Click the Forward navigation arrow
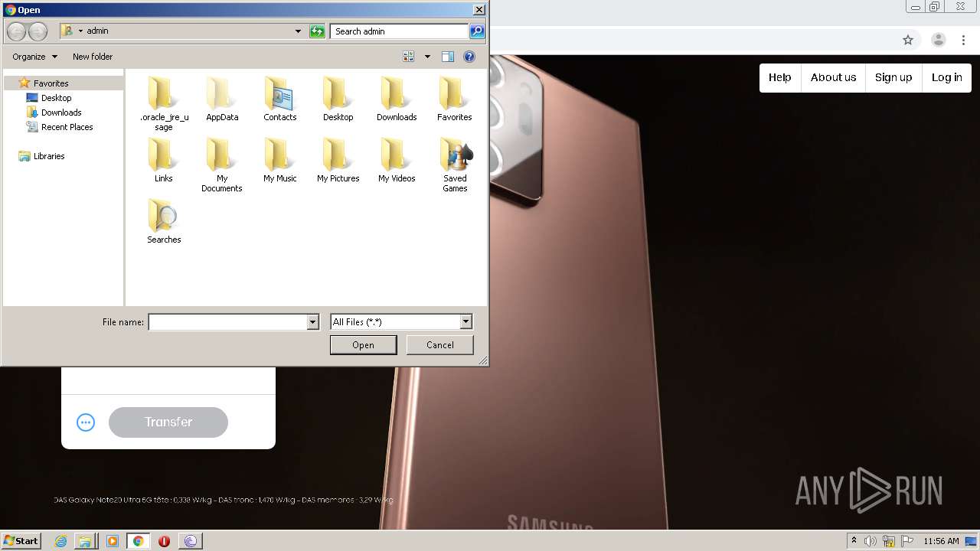Viewport: 980px width, 551px height. point(38,31)
